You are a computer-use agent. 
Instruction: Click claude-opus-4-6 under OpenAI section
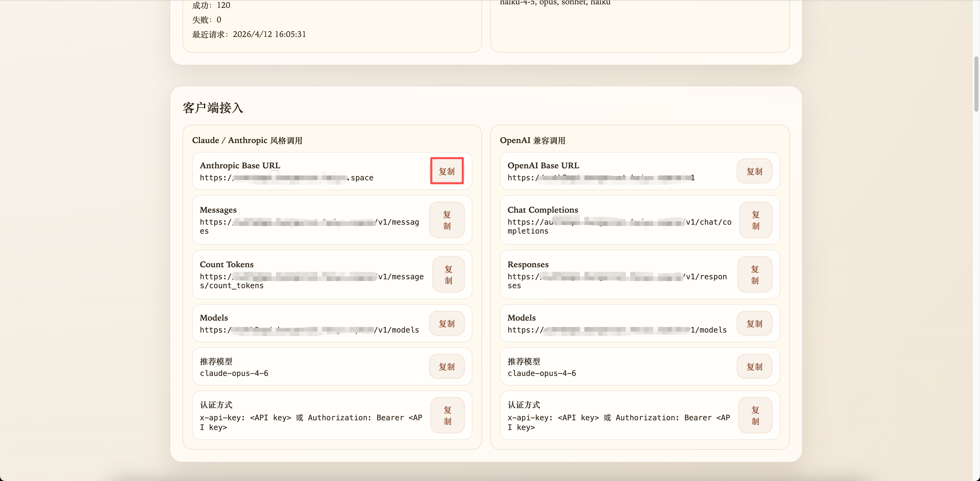(x=542, y=373)
